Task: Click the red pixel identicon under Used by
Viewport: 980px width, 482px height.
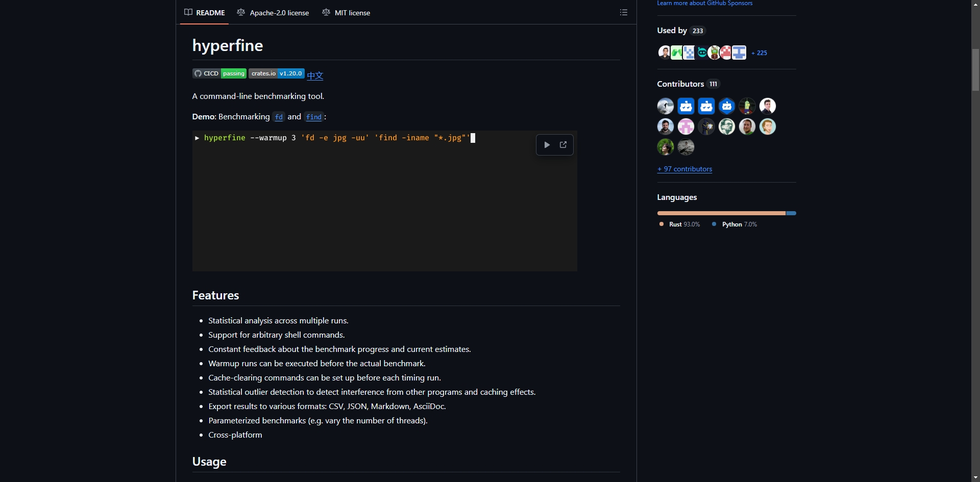Action: coord(726,53)
